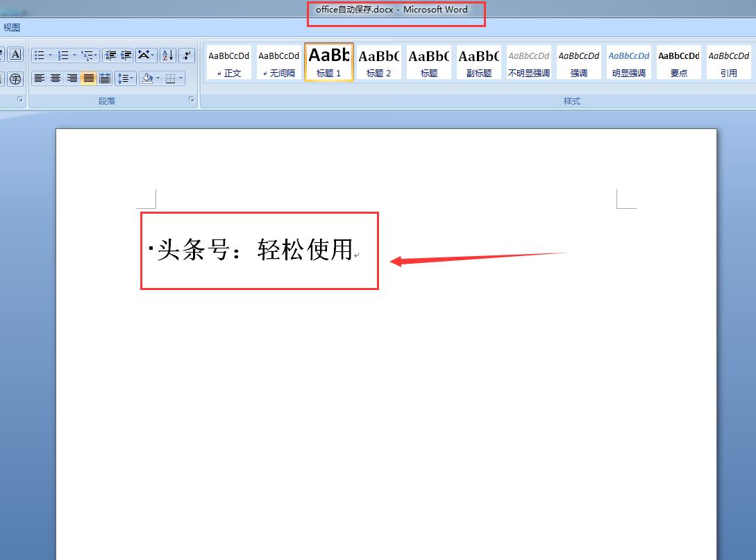Apply the 强调 style
The width and height of the screenshot is (756, 560).
(578, 62)
